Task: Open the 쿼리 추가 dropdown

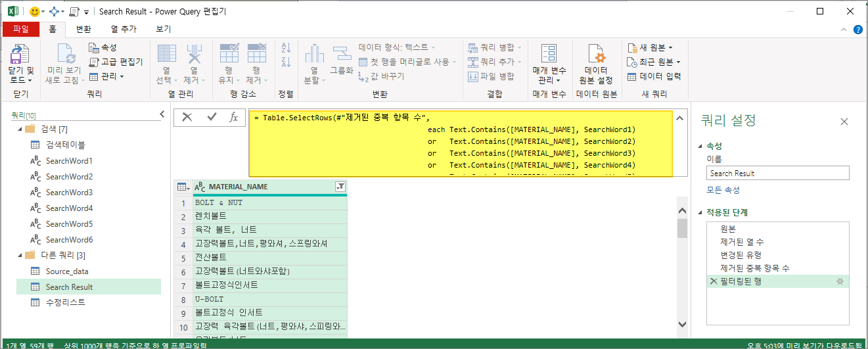Action: 494,62
